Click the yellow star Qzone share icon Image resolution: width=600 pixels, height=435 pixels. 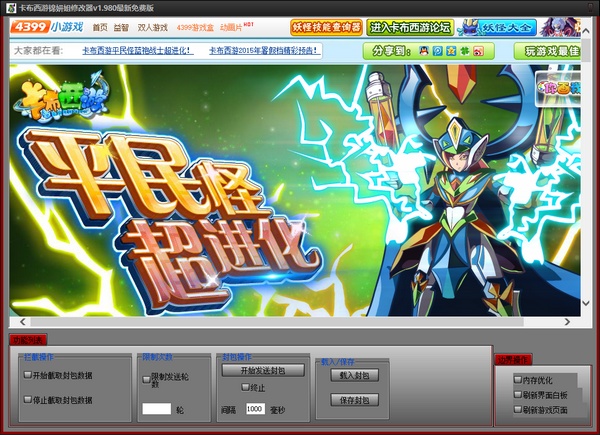[x=451, y=51]
